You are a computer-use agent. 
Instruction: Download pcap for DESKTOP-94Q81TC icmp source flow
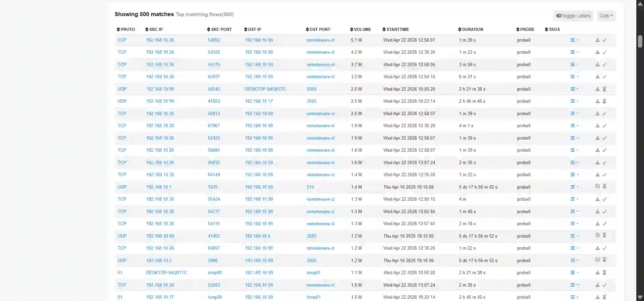tap(597, 273)
